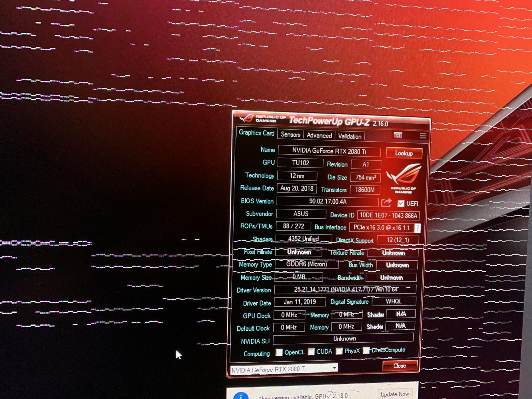Click the ROG logo in title bar
Screen dimensions: 532x399
tap(247, 118)
